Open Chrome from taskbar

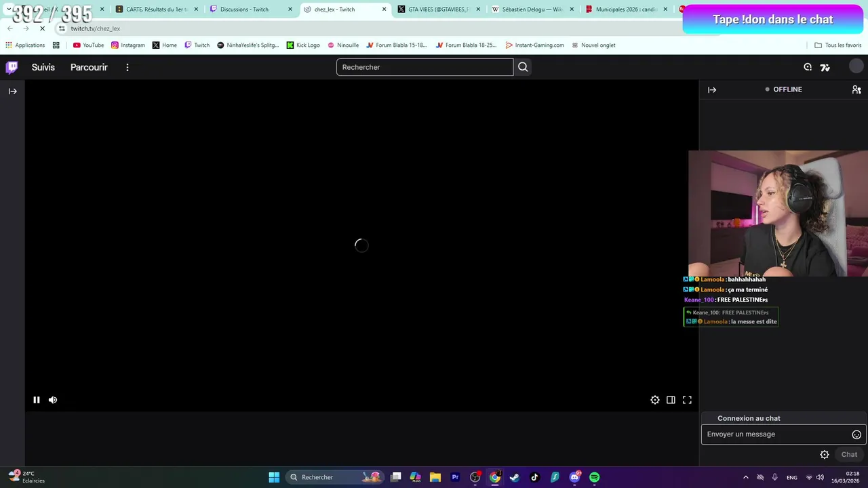[x=495, y=477]
